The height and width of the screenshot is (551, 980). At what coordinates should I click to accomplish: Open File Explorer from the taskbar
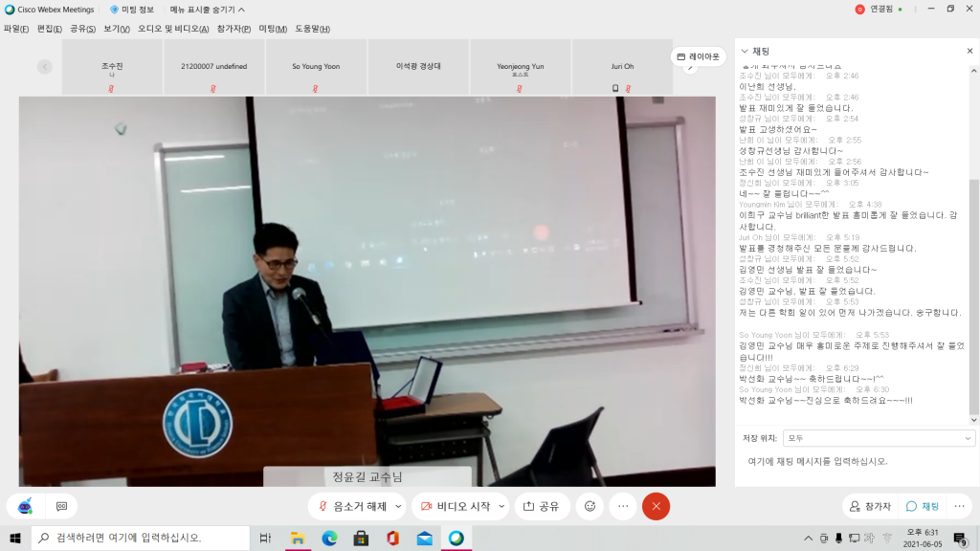(298, 538)
